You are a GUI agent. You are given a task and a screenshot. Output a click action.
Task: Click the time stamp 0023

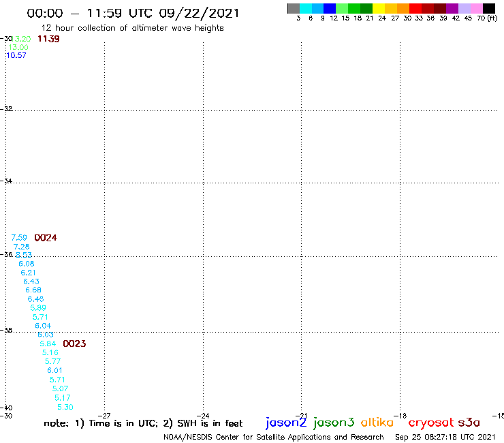(x=74, y=343)
